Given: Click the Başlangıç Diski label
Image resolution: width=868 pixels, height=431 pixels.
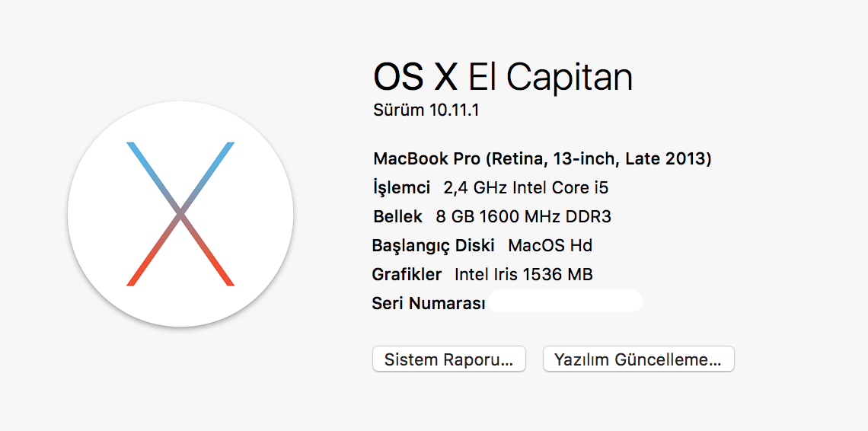Looking at the screenshot, I should click(433, 245).
